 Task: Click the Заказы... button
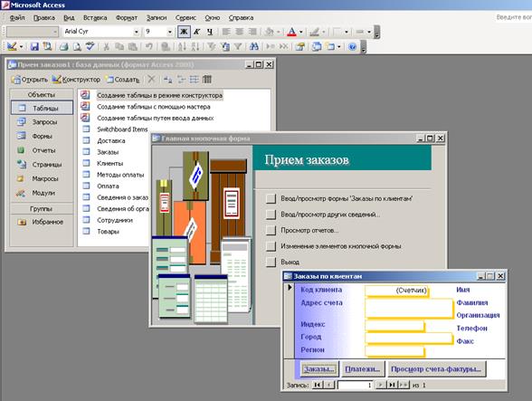point(319,369)
